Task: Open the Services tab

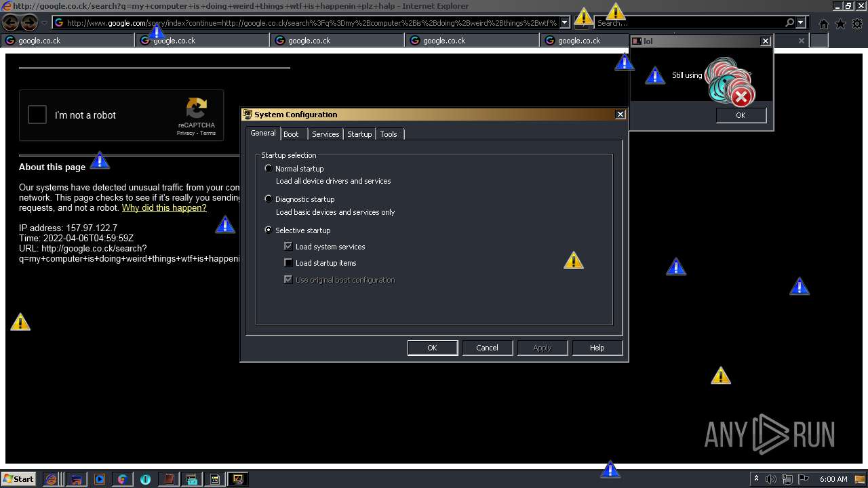Action: point(325,134)
